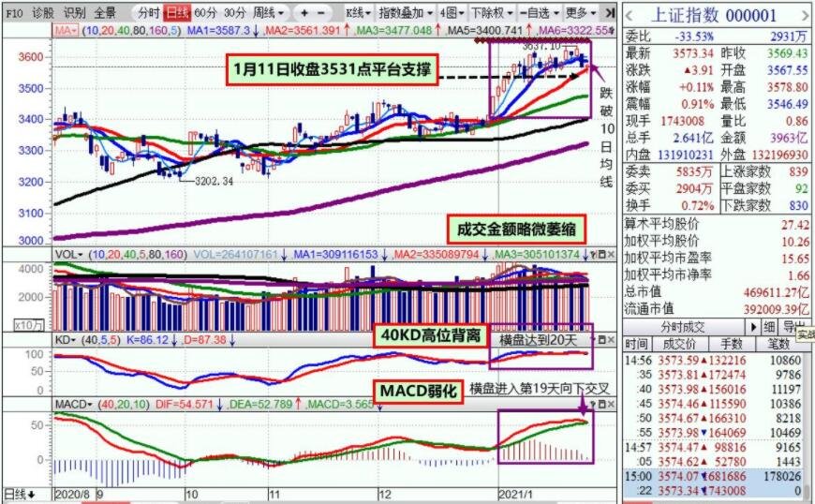
Task: Click the 金额 3963亿 turnover value
Action: pyautogui.click(x=789, y=138)
